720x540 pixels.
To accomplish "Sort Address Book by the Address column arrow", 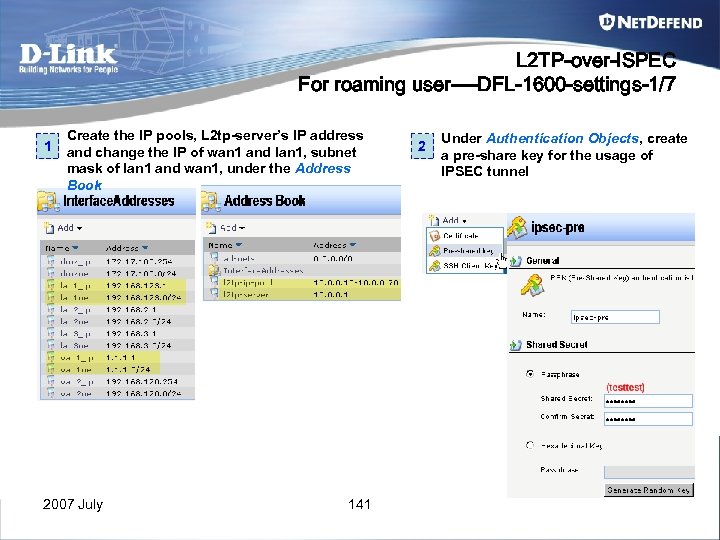I will [353, 245].
